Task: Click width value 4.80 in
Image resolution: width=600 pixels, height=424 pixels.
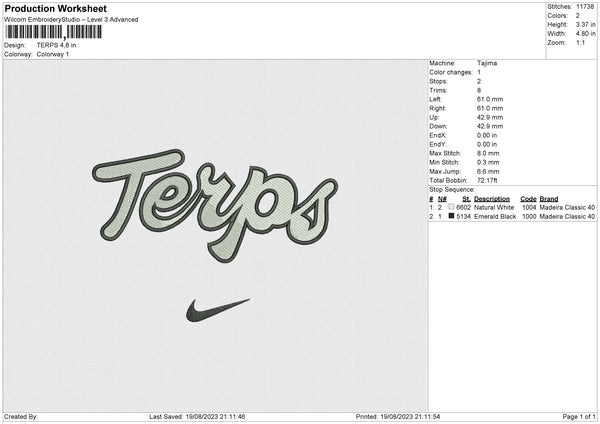Action: point(585,34)
